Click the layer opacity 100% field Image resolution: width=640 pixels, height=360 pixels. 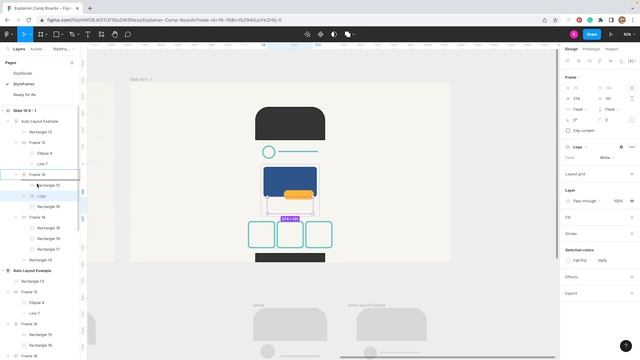[x=618, y=201]
